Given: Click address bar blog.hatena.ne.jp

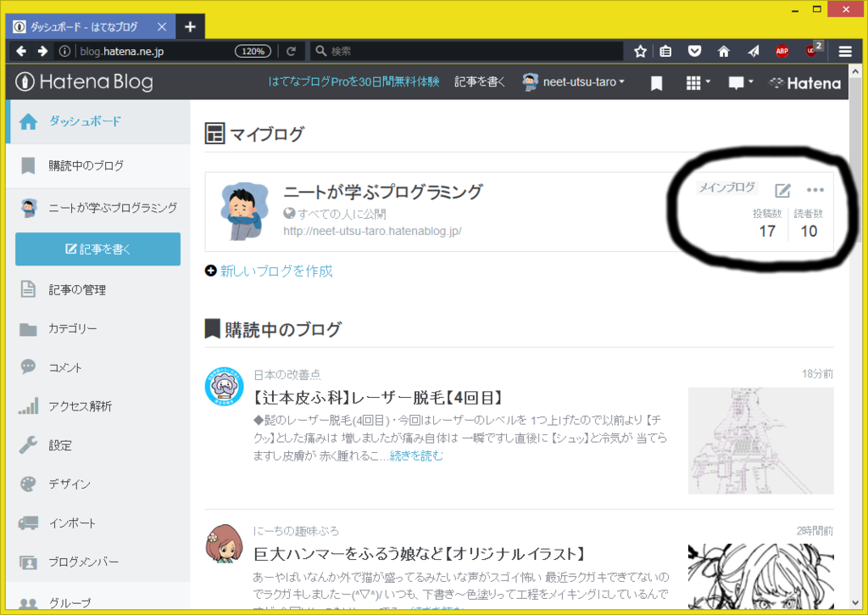Looking at the screenshot, I should [x=122, y=52].
